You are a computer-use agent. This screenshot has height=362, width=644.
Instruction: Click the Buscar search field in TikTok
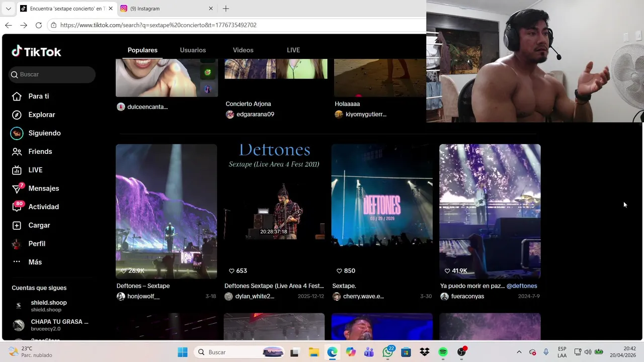coord(52,74)
